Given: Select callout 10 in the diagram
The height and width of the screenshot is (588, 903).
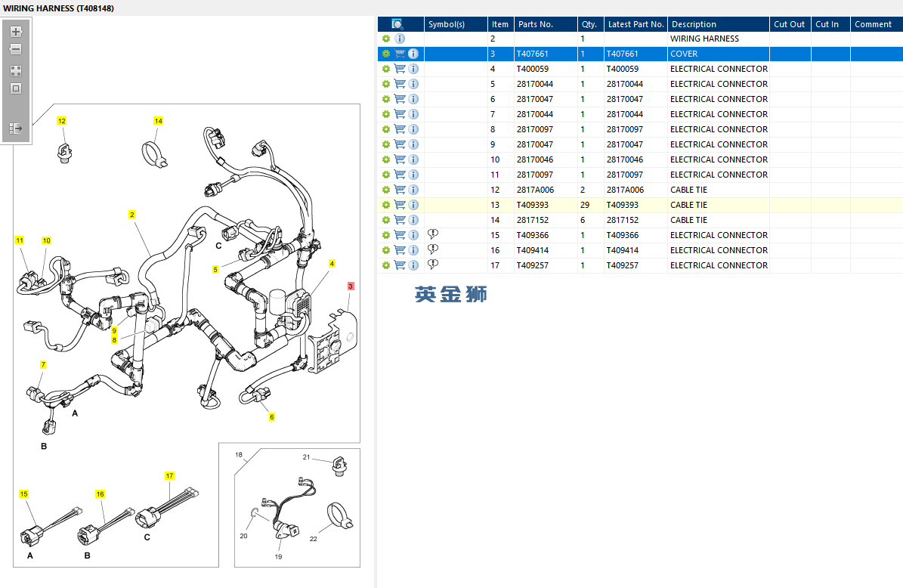Looking at the screenshot, I should [47, 241].
